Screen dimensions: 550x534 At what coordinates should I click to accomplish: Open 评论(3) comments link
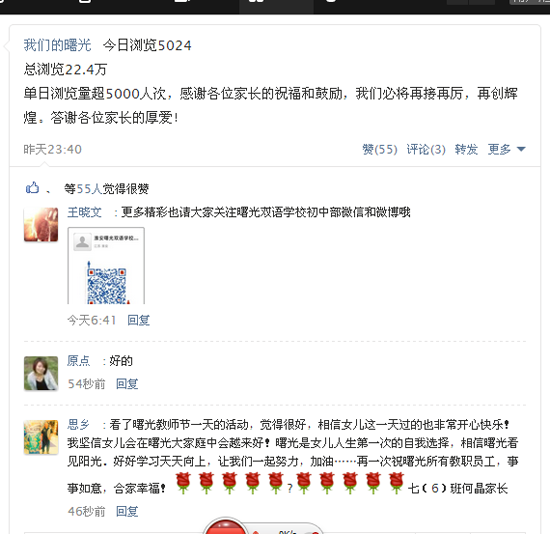point(426,149)
